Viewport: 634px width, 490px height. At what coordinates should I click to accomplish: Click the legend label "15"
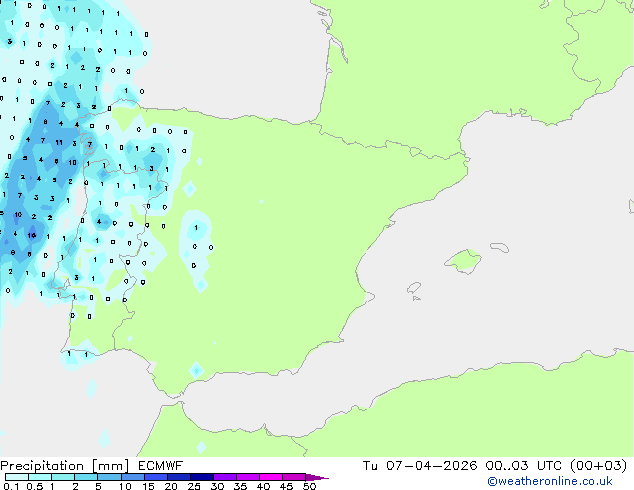click(x=148, y=486)
